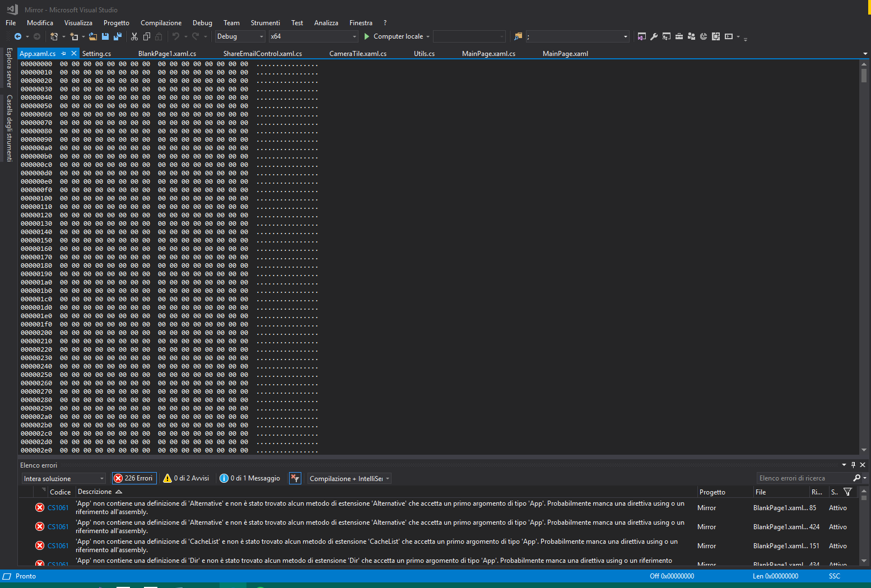Open the Toolbox briefcase icon in toolbar
Viewport: 871px width, 588px height.
point(679,36)
